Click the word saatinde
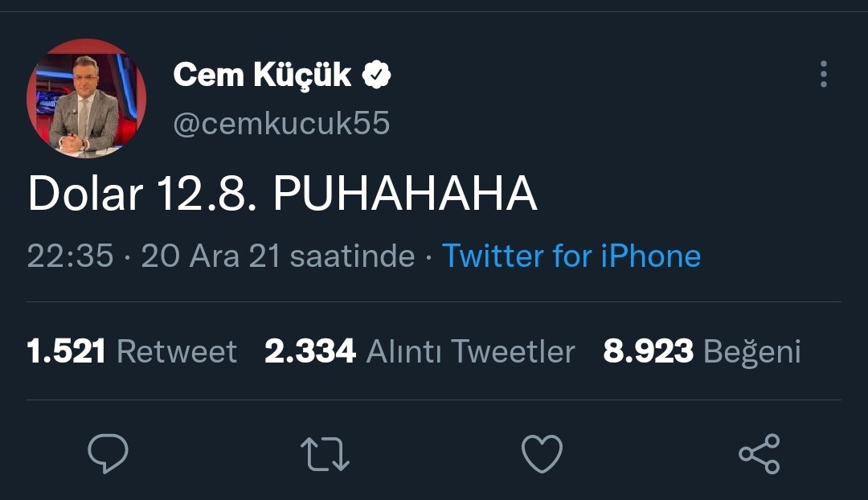Screen dimensions: 868x500 pos(352,256)
